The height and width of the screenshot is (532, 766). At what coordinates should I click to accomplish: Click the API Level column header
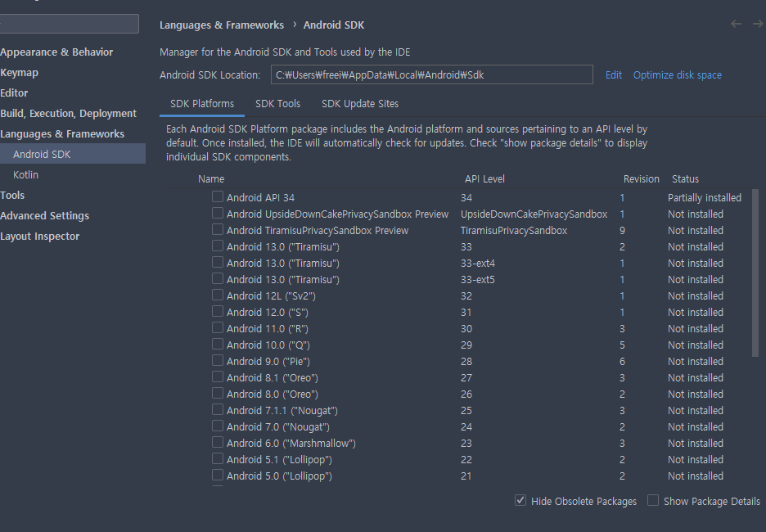[484, 178]
